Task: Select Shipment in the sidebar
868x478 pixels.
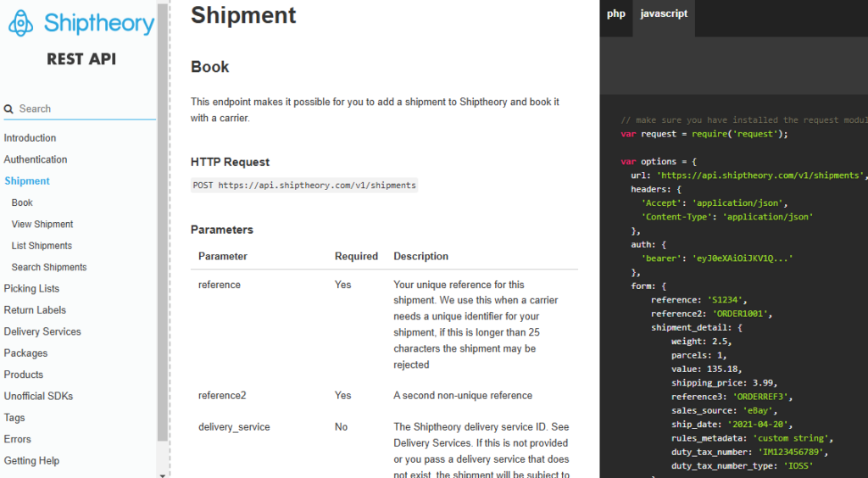Action: [27, 181]
